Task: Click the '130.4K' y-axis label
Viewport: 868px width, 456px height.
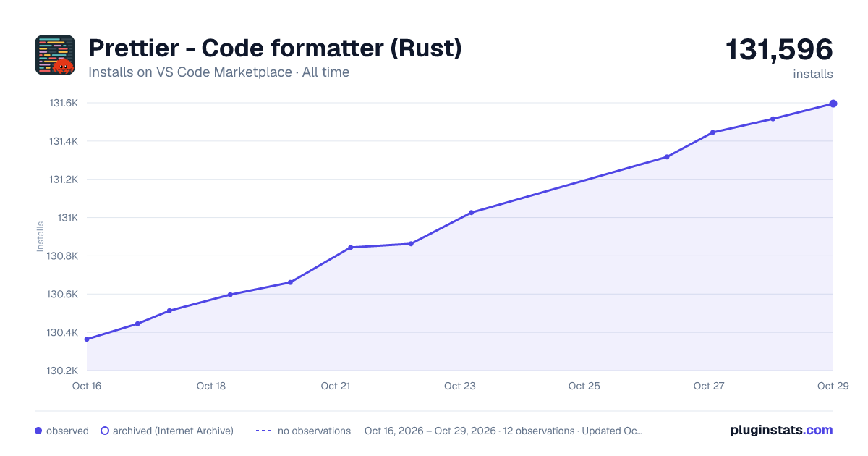Action: pos(63,333)
